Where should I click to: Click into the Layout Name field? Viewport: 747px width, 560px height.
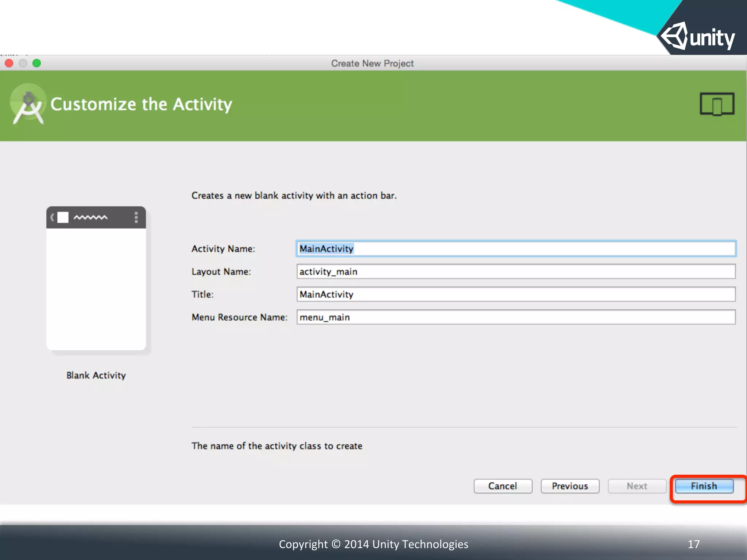(516, 272)
